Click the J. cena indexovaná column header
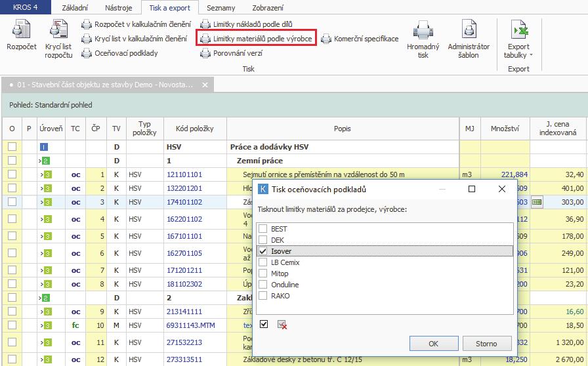Viewport: 588px width, 366px height. click(558, 129)
